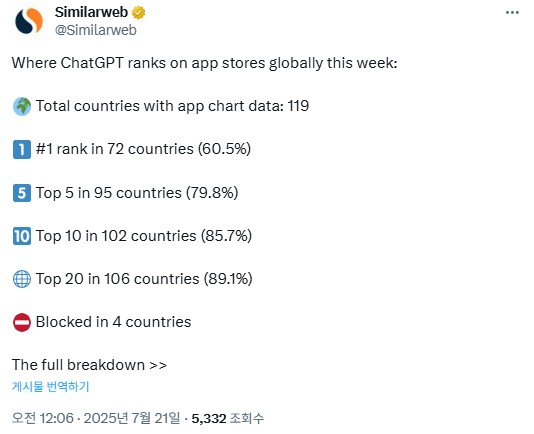Screen dimensions: 534x434
Task: Click the gold verified badge icon
Action: tap(138, 13)
